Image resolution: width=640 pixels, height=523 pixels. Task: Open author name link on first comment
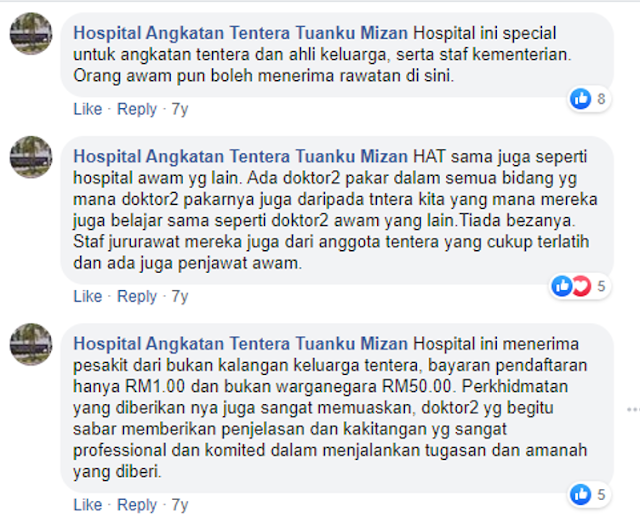240,33
